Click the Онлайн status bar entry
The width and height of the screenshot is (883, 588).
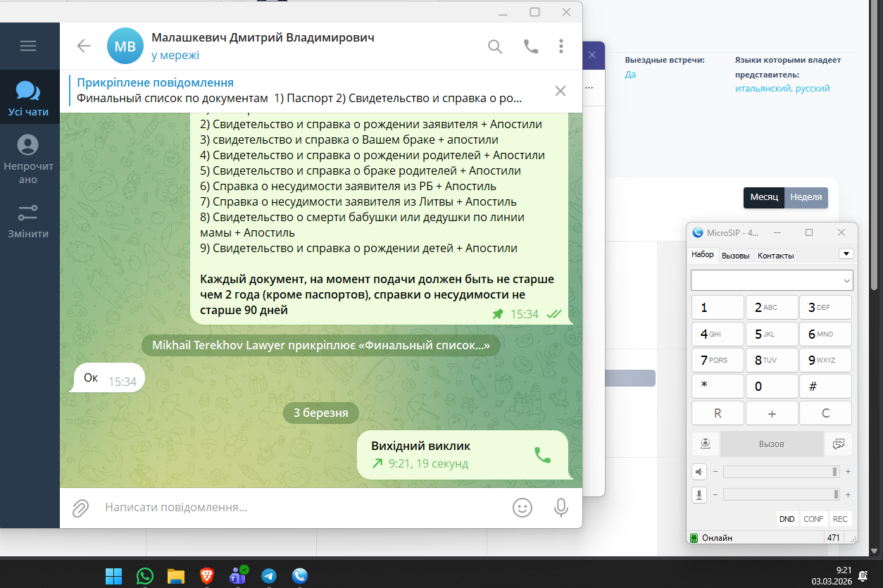coord(717,538)
